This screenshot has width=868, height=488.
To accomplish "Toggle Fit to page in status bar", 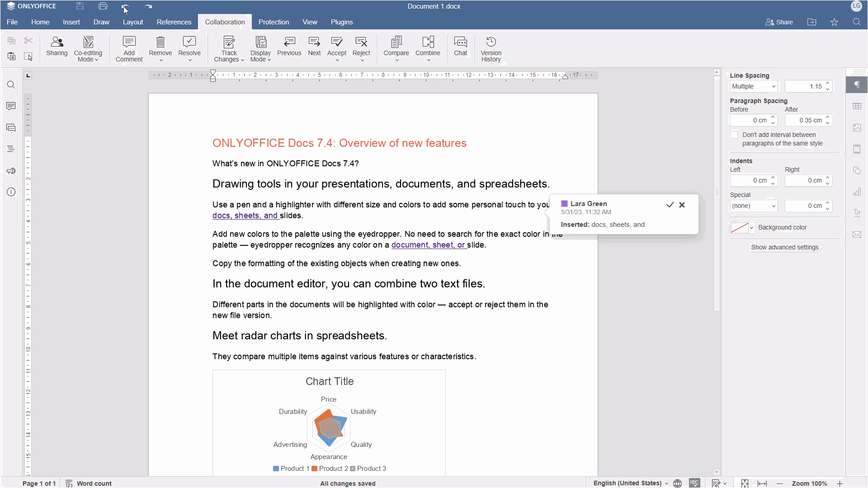I will pyautogui.click(x=745, y=483).
